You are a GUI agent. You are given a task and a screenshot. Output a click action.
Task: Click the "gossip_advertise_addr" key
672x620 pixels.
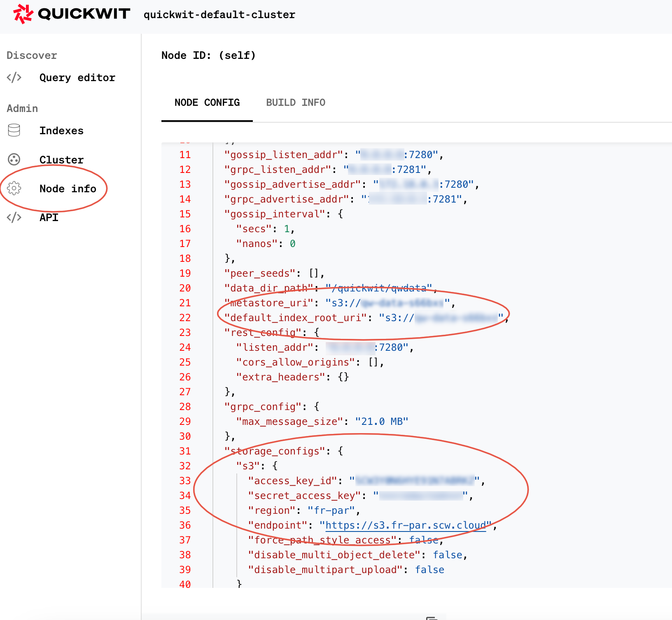tap(293, 184)
